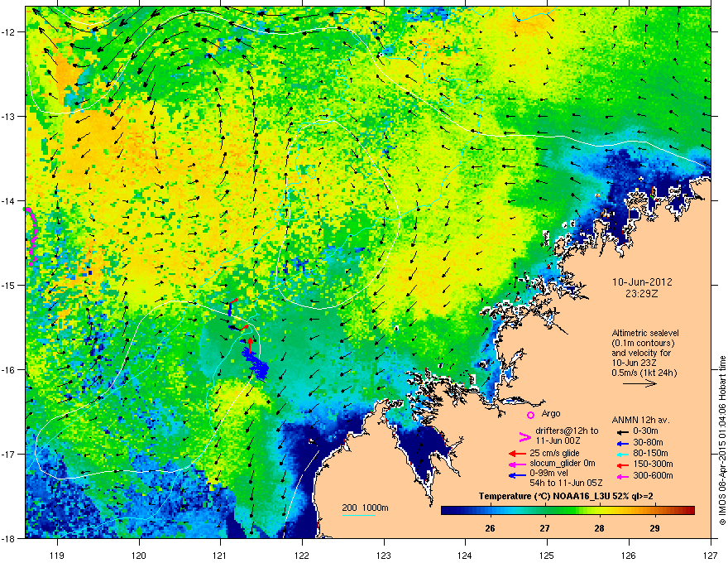Click the magenta 300-600m ANMN legend arrow

coord(622,476)
